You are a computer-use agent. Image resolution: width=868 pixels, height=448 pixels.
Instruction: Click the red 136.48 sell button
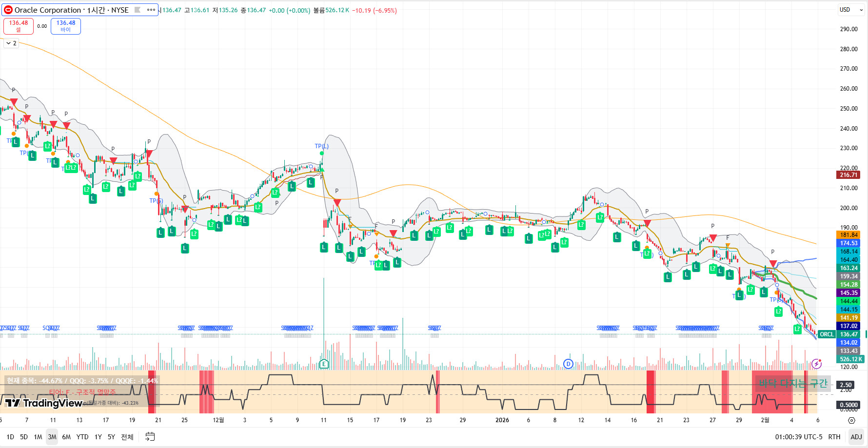(19, 26)
